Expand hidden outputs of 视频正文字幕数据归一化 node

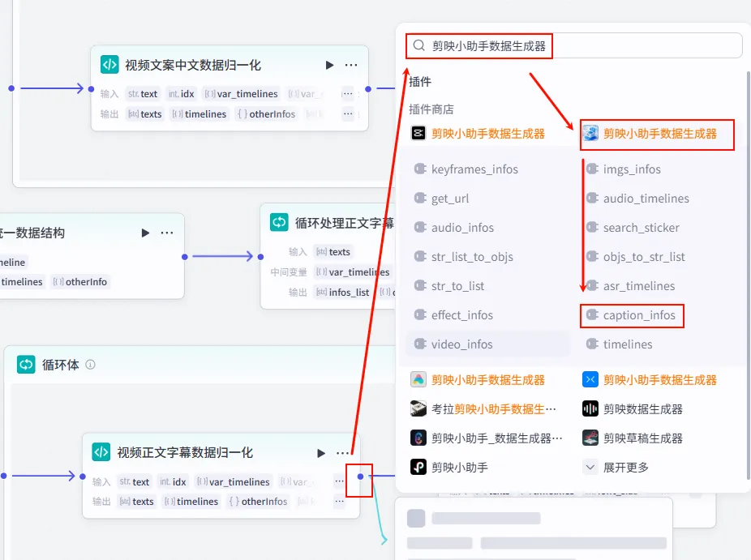(x=339, y=502)
